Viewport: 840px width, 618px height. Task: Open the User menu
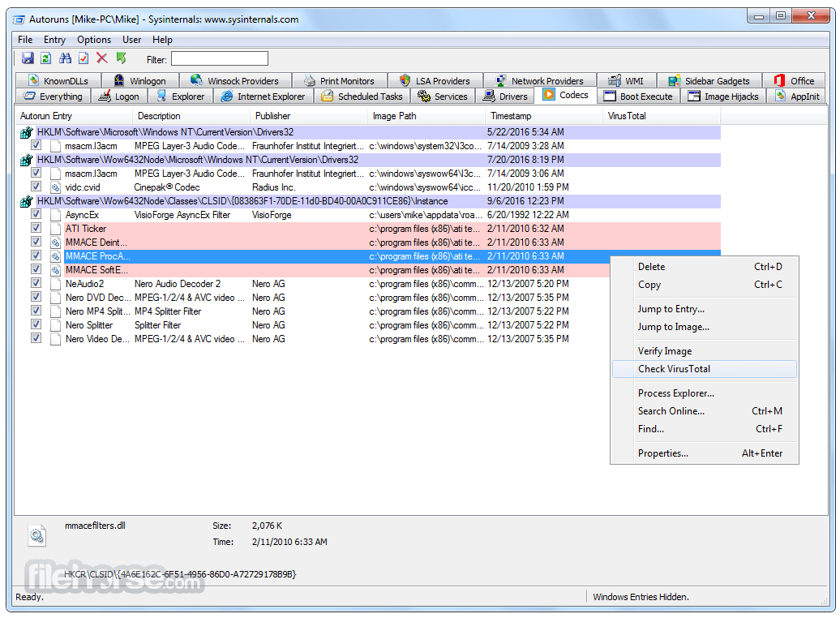tap(132, 40)
